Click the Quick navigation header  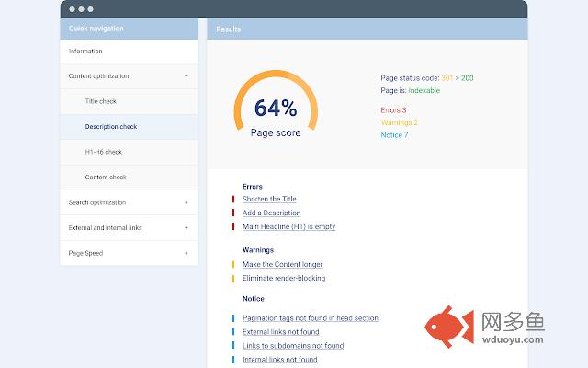129,29
